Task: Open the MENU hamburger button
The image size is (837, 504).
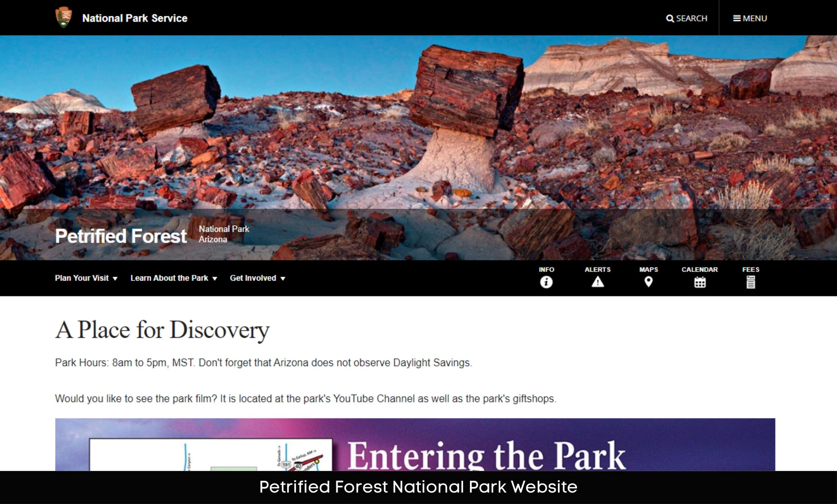Action: click(x=750, y=18)
